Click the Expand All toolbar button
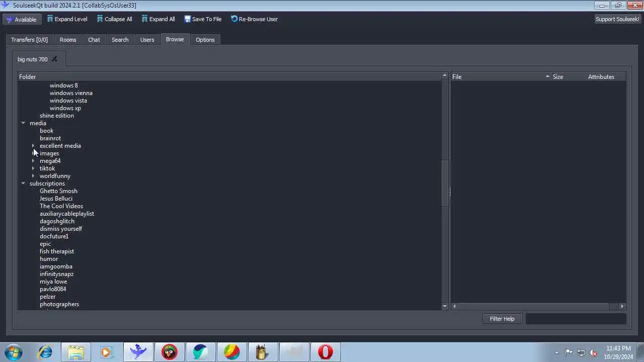The width and height of the screenshot is (644, 362). tap(158, 19)
